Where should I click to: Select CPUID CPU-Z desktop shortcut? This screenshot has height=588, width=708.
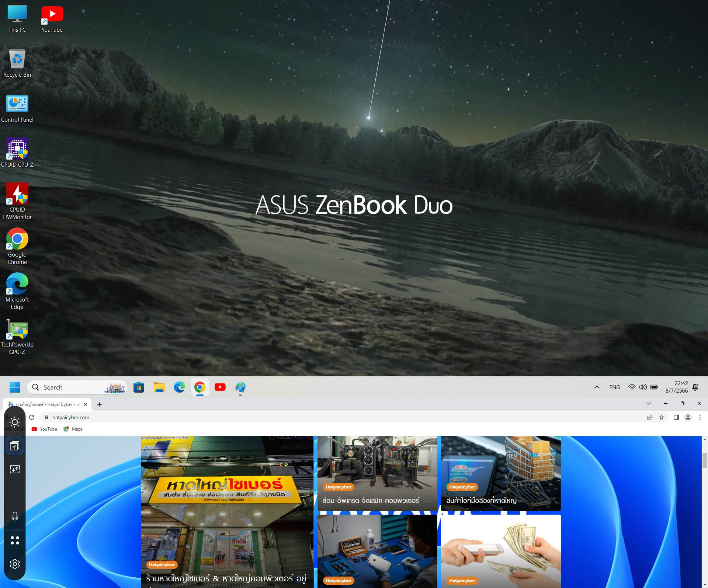[x=17, y=153]
